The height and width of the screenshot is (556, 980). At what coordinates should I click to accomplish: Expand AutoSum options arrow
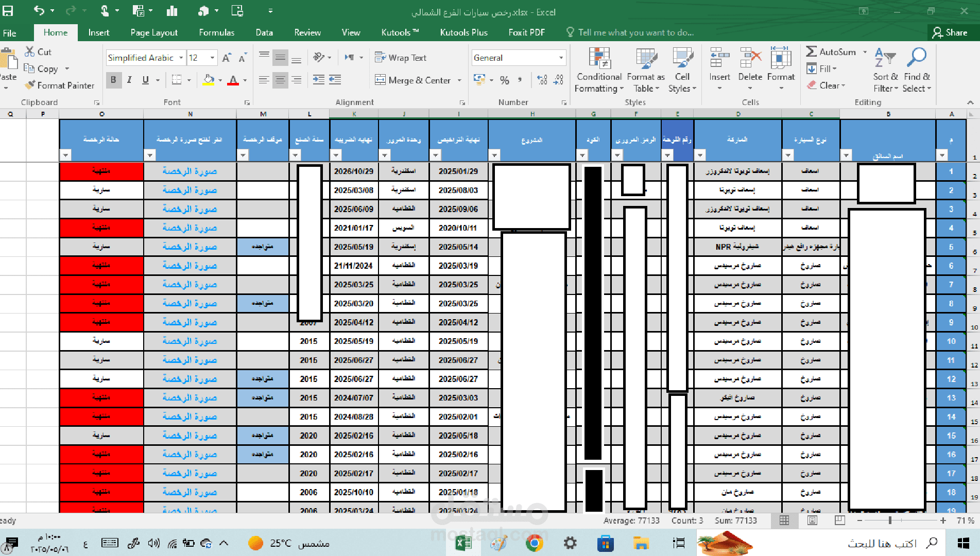coord(865,52)
